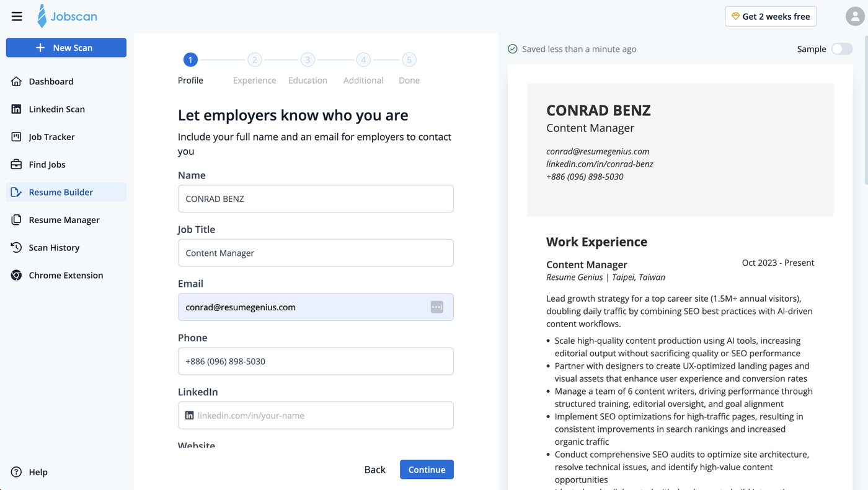Screen dimensions: 868x490
Task: Open Scan History using its clock icon
Action: [15, 247]
